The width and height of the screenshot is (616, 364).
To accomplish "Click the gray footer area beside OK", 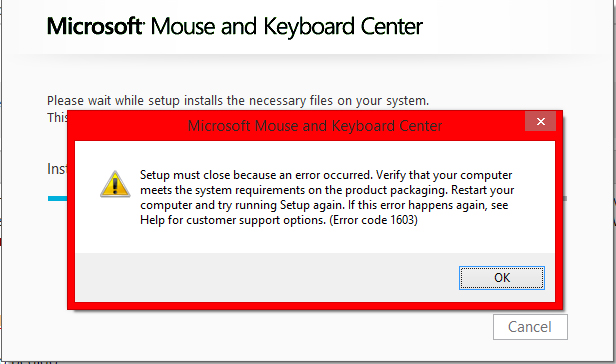I will [267, 278].
